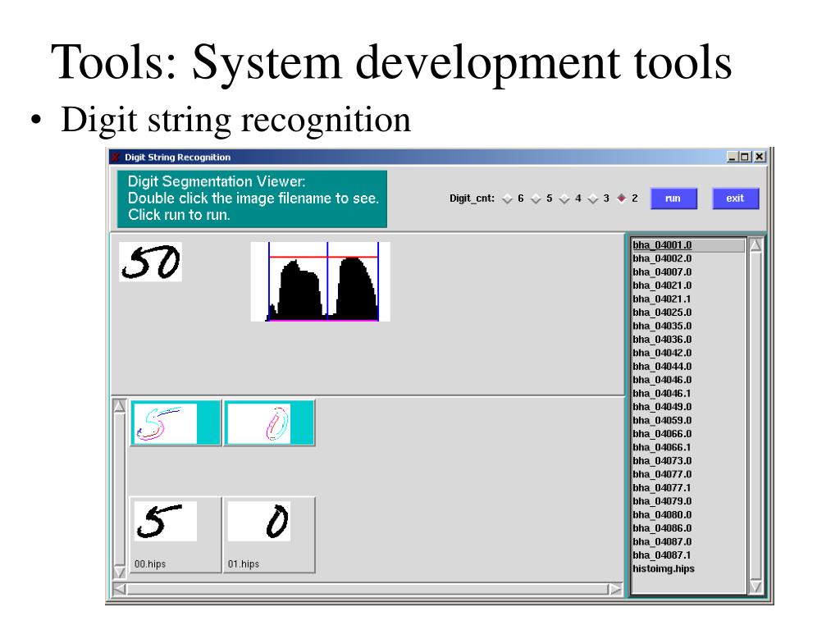Click the run button
The height and width of the screenshot is (630, 840).
coord(673,199)
